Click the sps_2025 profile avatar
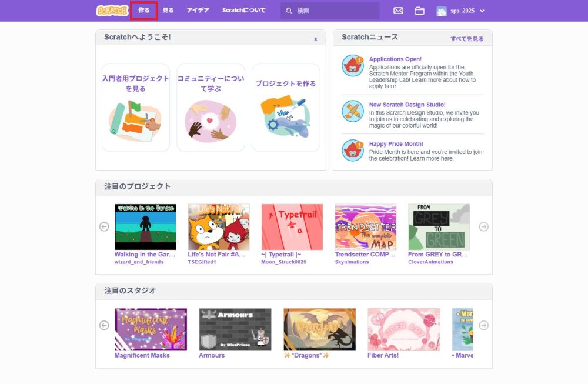The height and width of the screenshot is (384, 588). pyautogui.click(x=442, y=11)
